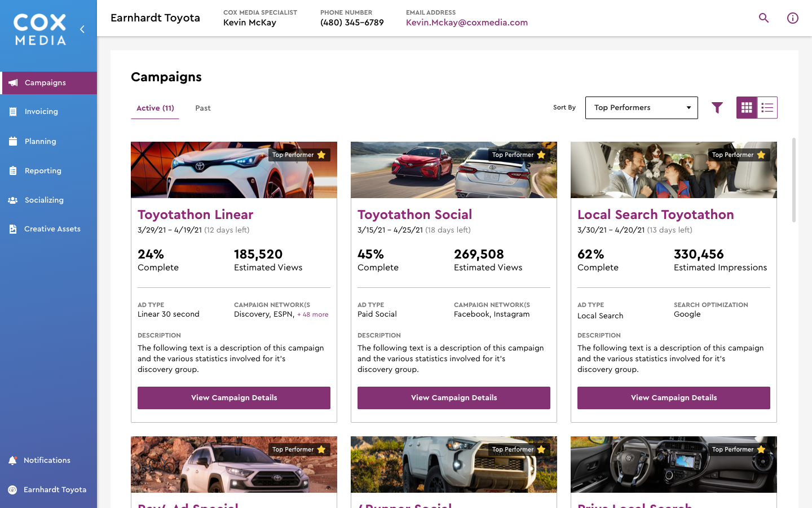Click the 'Kevin McKay' specialist name
The width and height of the screenshot is (812, 508).
click(x=250, y=23)
